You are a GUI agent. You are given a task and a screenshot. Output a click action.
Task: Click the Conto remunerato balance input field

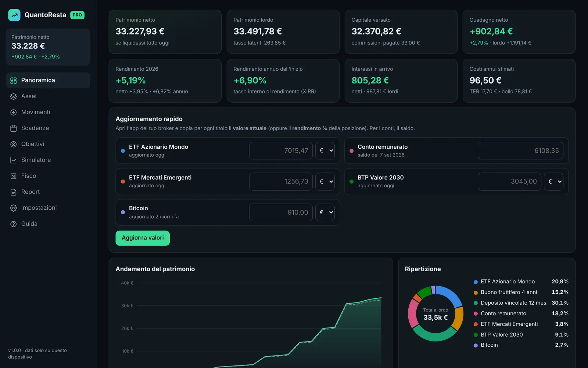(520, 151)
